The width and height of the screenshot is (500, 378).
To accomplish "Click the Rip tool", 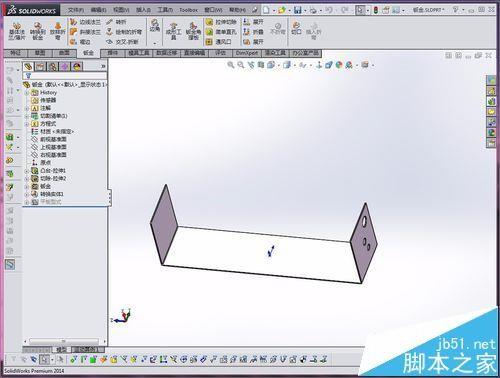I will click(x=296, y=28).
